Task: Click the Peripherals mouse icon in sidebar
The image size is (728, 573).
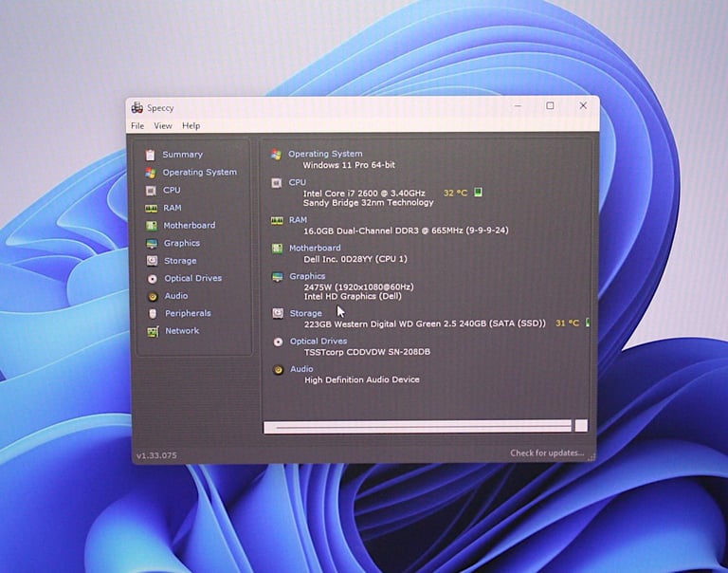Action: (153, 314)
